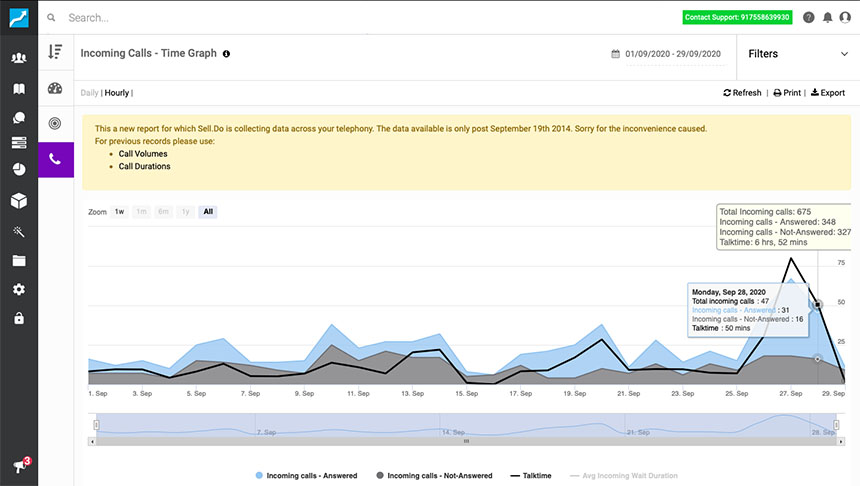Click the navigator scrollbar center grip
860x486 pixels.
tap(466, 441)
